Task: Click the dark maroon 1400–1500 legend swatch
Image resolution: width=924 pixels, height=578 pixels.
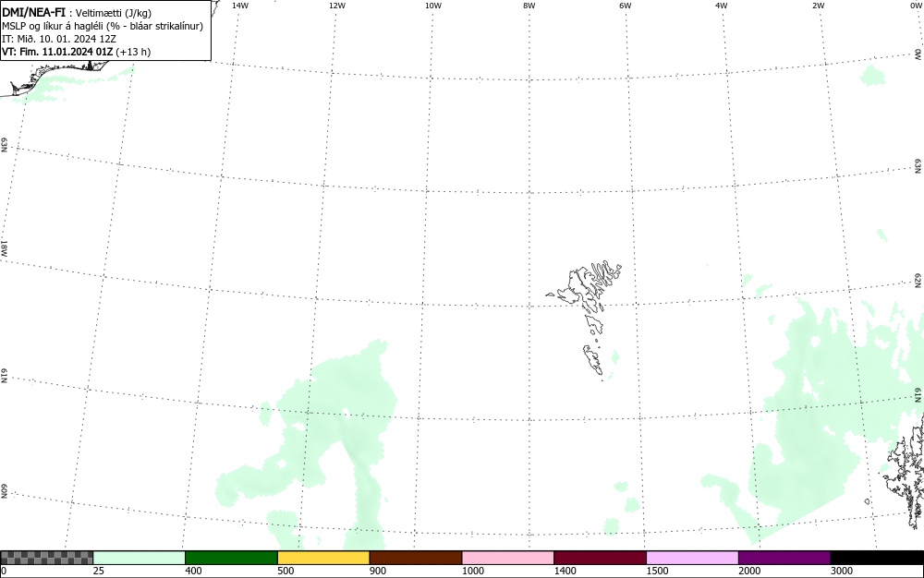Action: [x=600, y=558]
